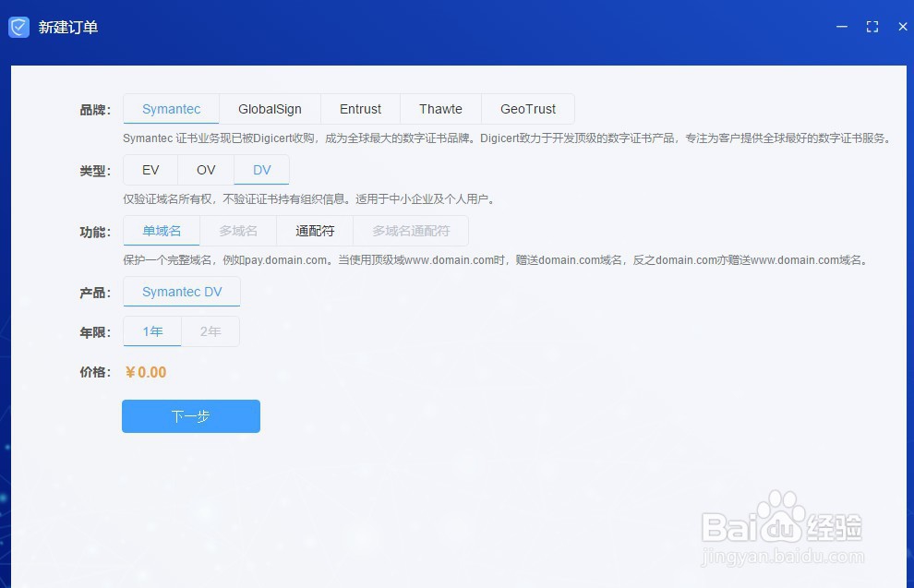
Task: Select the 多域名 function option
Action: (238, 231)
